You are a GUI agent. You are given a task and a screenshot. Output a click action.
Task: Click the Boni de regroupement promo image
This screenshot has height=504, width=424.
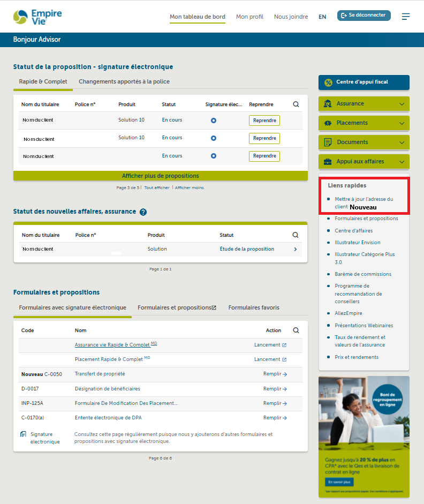tap(364, 413)
